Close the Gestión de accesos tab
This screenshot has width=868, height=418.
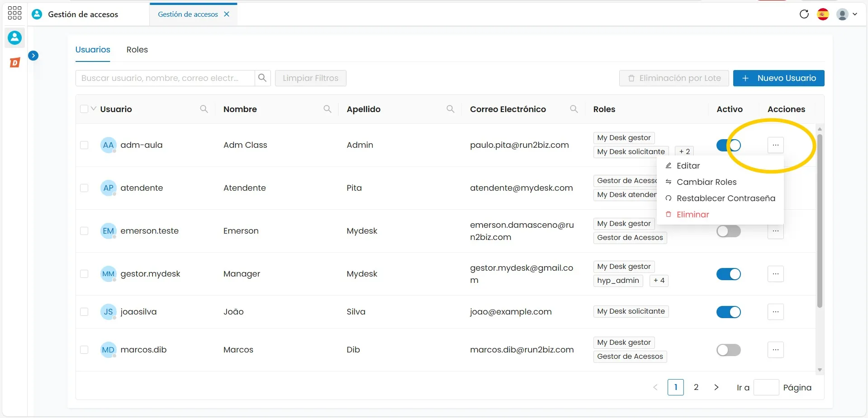point(227,14)
